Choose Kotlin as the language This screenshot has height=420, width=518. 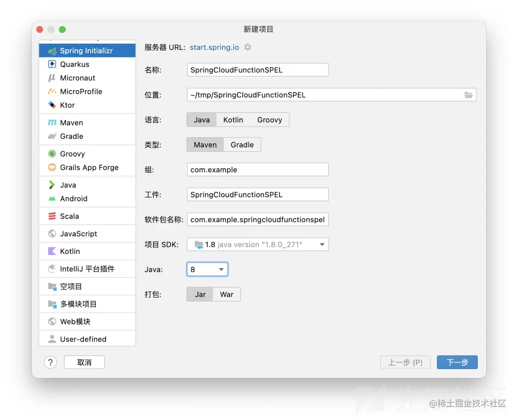coord(233,120)
